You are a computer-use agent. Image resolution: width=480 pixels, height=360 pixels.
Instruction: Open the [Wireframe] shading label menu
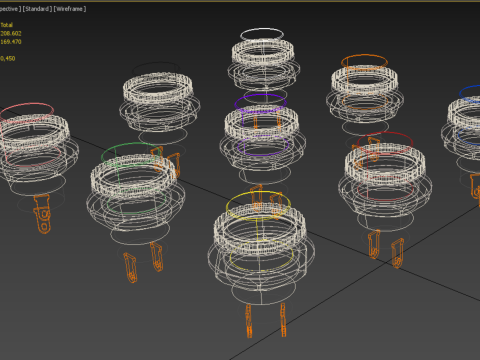point(70,9)
